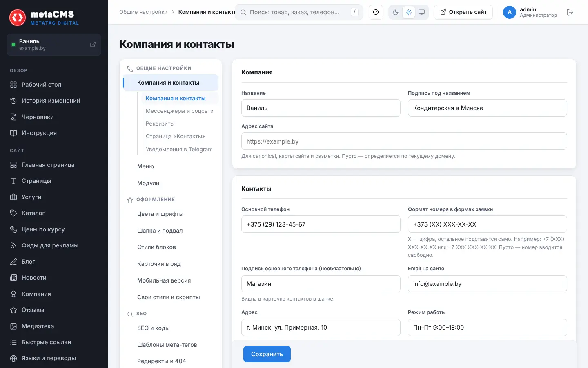Click the admin avatar icon
The image size is (588, 368).
pyautogui.click(x=510, y=12)
